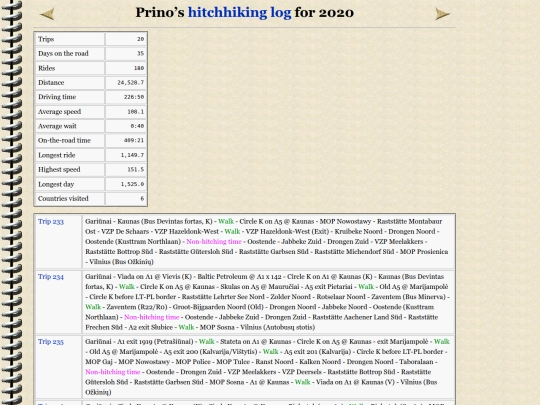The width and height of the screenshot is (540, 405).
Task: Open the Trip 233 link
Action: point(51,221)
